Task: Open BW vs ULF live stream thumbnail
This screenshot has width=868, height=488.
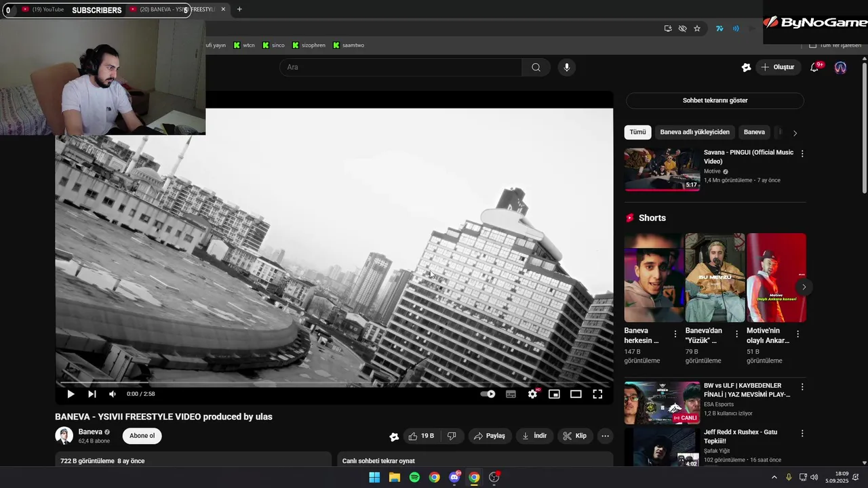Action: (662, 403)
